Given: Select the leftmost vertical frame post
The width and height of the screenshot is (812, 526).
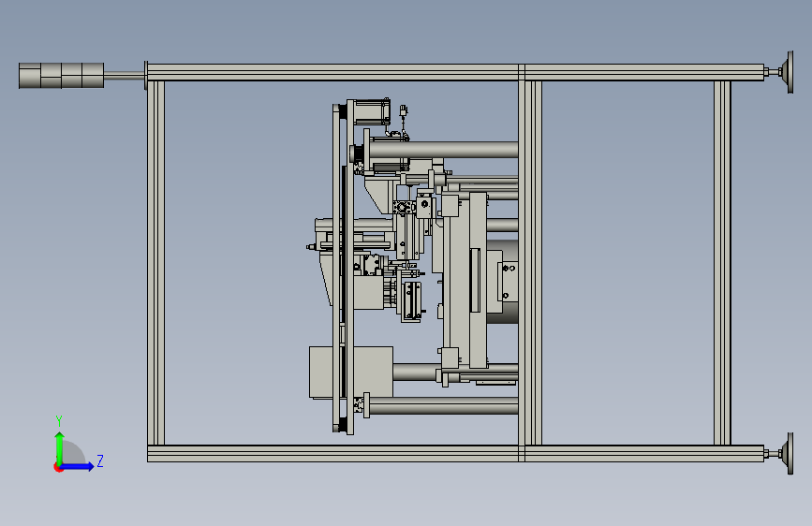Looking at the screenshot, I should pos(155,262).
